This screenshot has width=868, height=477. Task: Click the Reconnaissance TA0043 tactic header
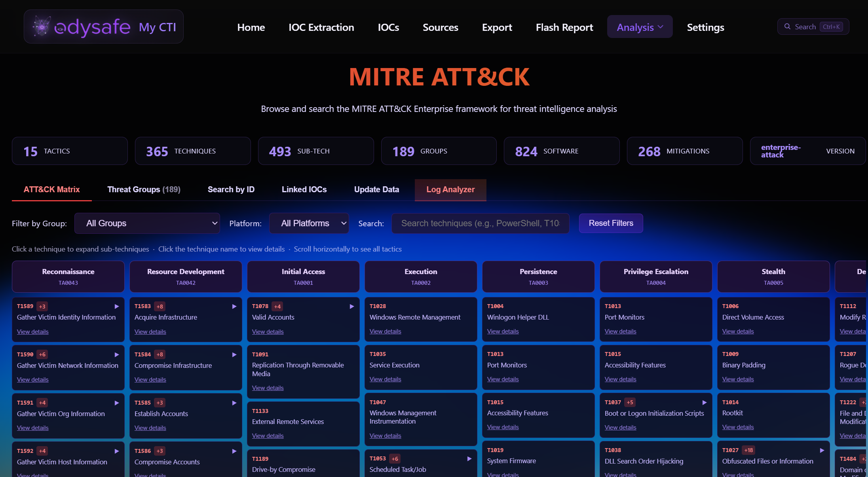coord(68,276)
